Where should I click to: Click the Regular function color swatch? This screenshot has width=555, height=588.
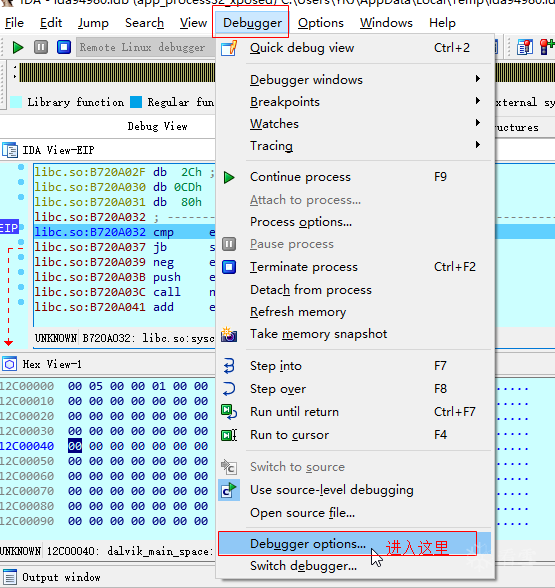[x=136, y=102]
